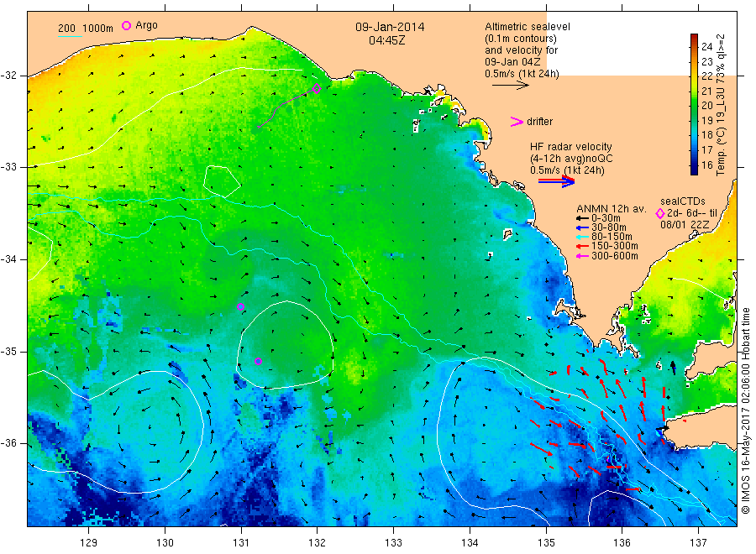Click the 'sealCTDs' legend heading

tap(683, 201)
